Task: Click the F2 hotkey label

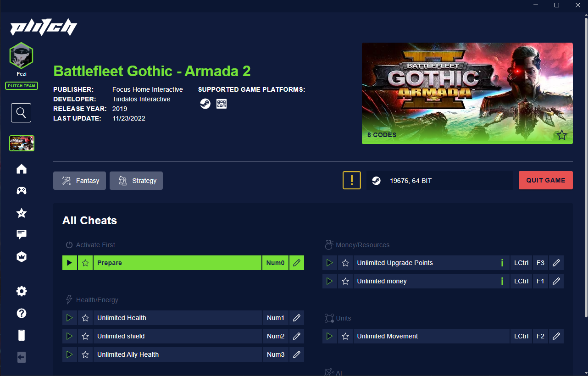Action: click(540, 336)
